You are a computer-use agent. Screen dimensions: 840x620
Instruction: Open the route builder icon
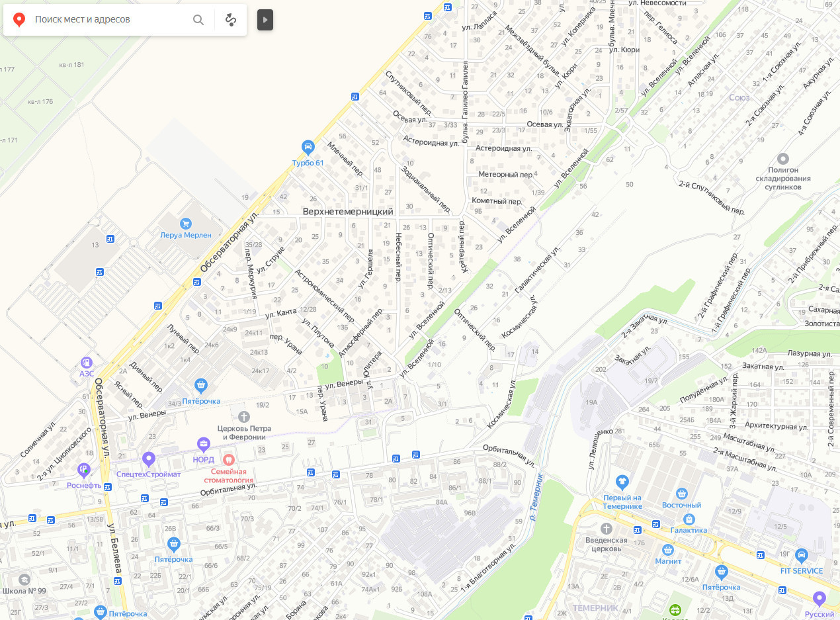[x=231, y=20]
